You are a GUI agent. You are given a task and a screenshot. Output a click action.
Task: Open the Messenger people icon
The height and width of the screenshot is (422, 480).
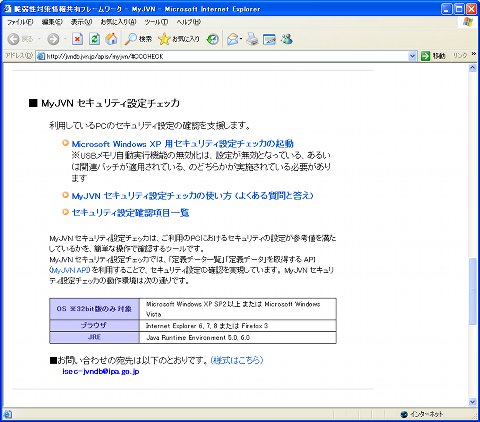287,39
